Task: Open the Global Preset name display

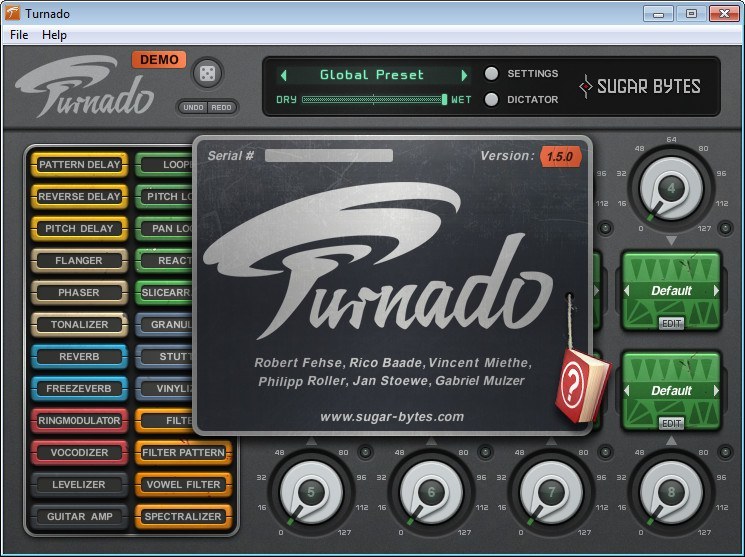Action: click(372, 75)
